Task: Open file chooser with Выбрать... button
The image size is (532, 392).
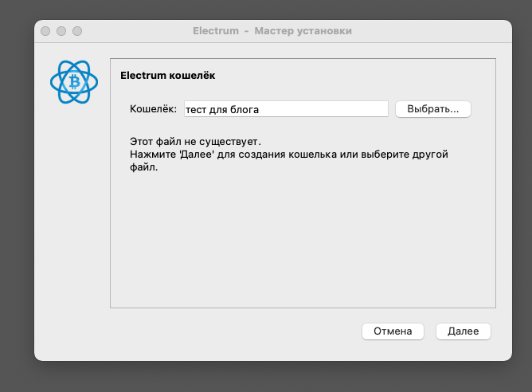Action: [x=433, y=109]
